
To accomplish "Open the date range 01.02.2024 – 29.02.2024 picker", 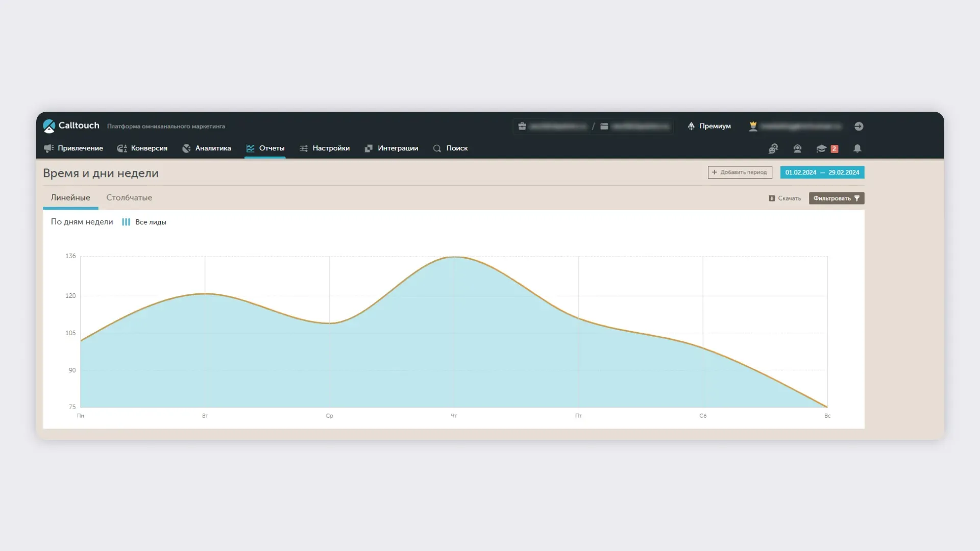I will pyautogui.click(x=822, y=172).
